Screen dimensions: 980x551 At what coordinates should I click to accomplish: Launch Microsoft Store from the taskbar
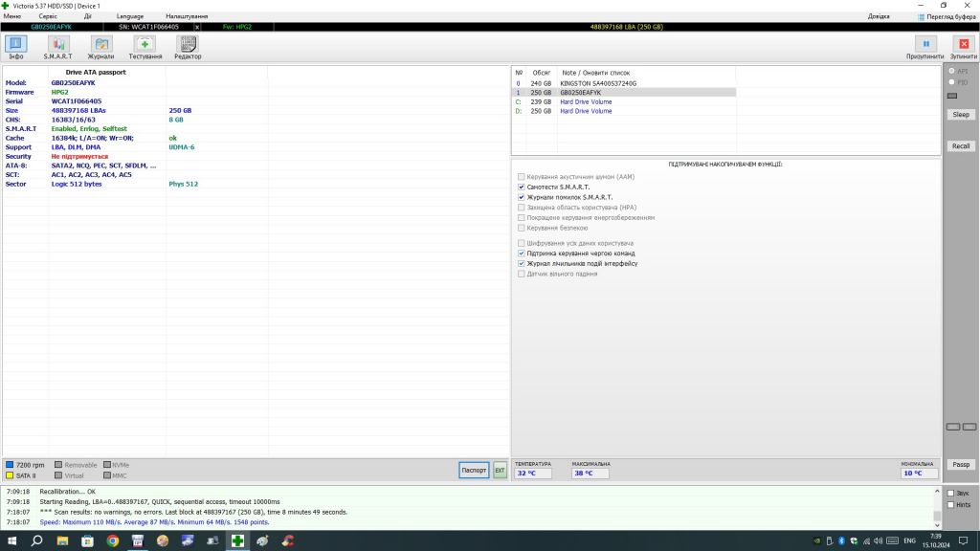point(87,541)
